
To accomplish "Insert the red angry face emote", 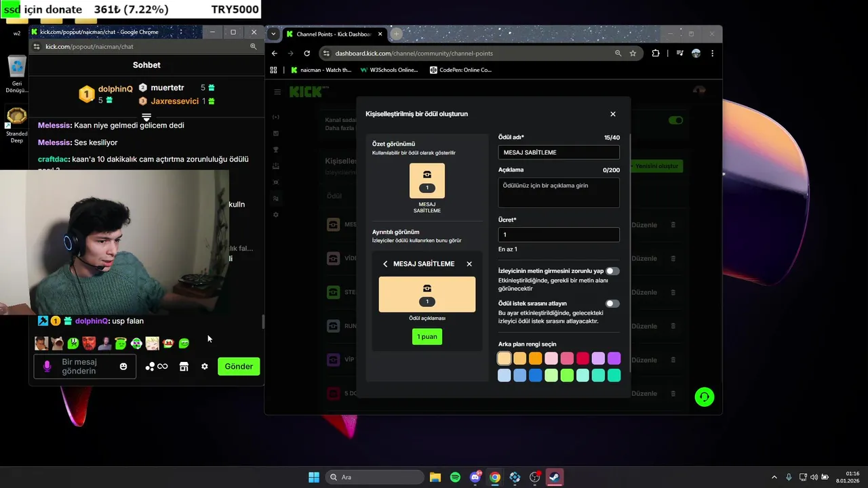I will point(89,344).
